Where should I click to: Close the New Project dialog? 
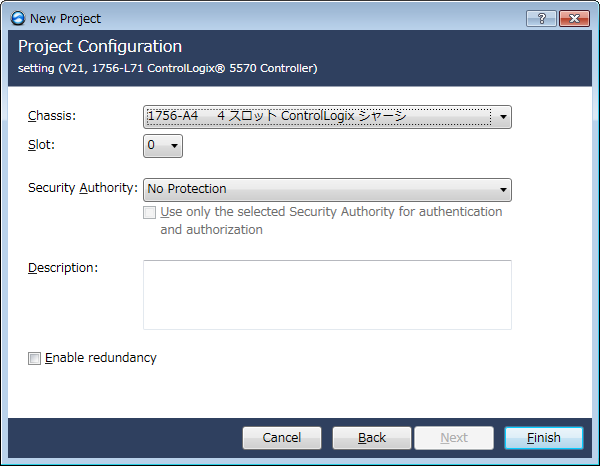(573, 18)
